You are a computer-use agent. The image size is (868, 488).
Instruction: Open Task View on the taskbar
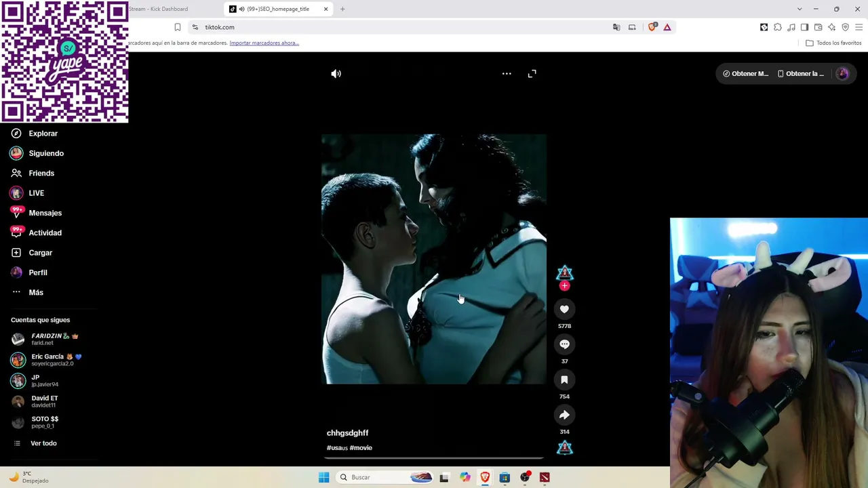(x=444, y=477)
